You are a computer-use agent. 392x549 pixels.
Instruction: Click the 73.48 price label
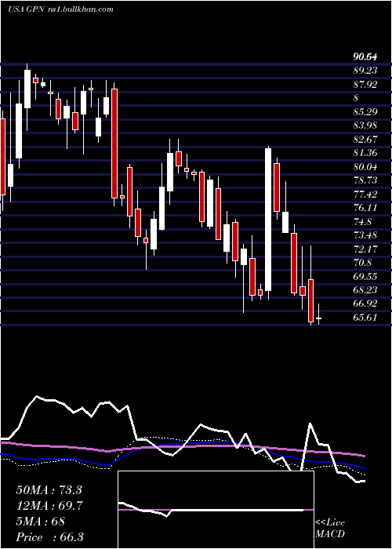(365, 235)
